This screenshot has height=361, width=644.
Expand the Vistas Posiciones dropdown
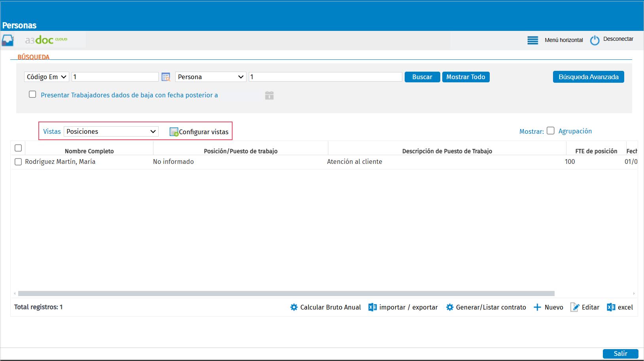coord(111,131)
